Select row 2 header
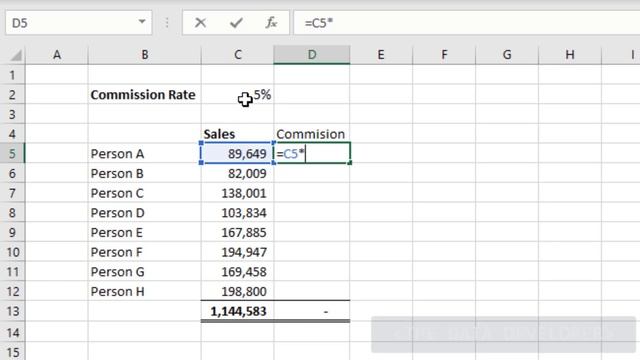This screenshot has height=360, width=640. pyautogui.click(x=12, y=95)
